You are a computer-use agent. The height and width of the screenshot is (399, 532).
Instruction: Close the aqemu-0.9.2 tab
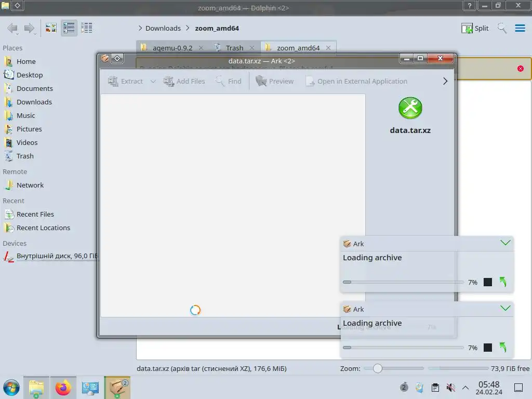[201, 48]
